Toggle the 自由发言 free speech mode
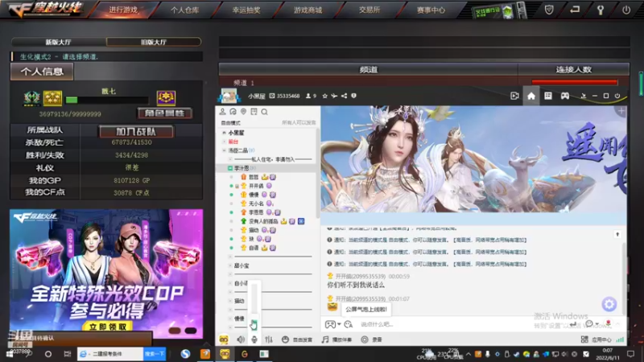The height and width of the screenshot is (362, 644). click(297, 339)
